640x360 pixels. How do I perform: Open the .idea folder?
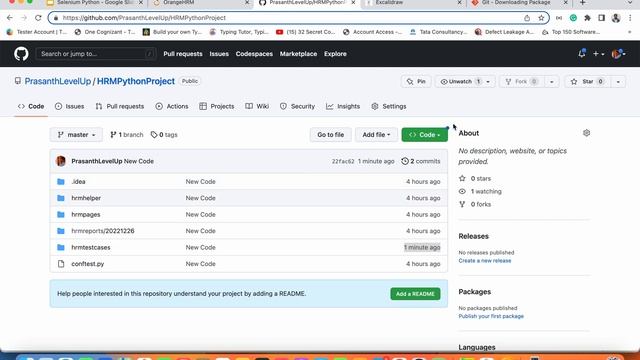pyautogui.click(x=78, y=182)
